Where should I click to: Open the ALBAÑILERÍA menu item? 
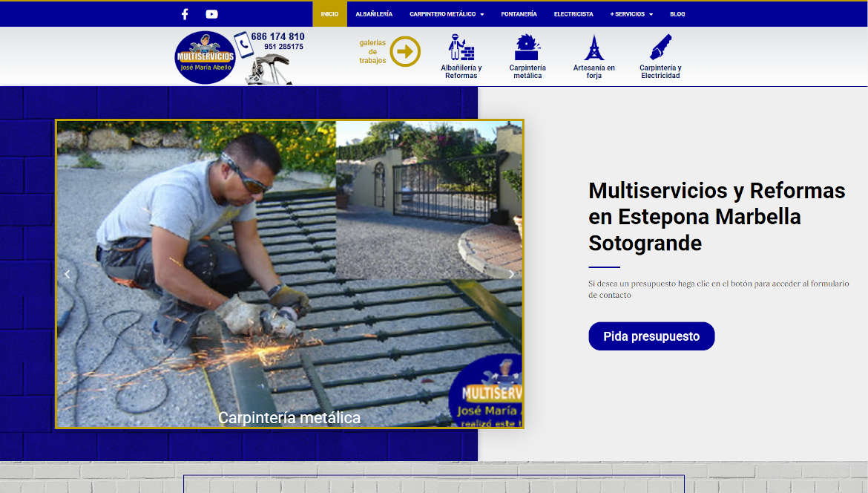coord(374,14)
